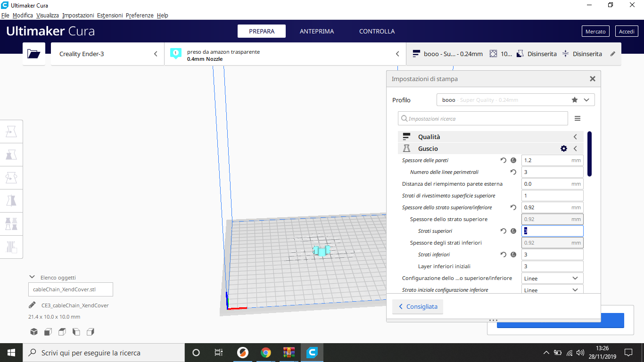Click the Spessore delle pareti value field
This screenshot has height=362, width=644.
[x=553, y=160]
